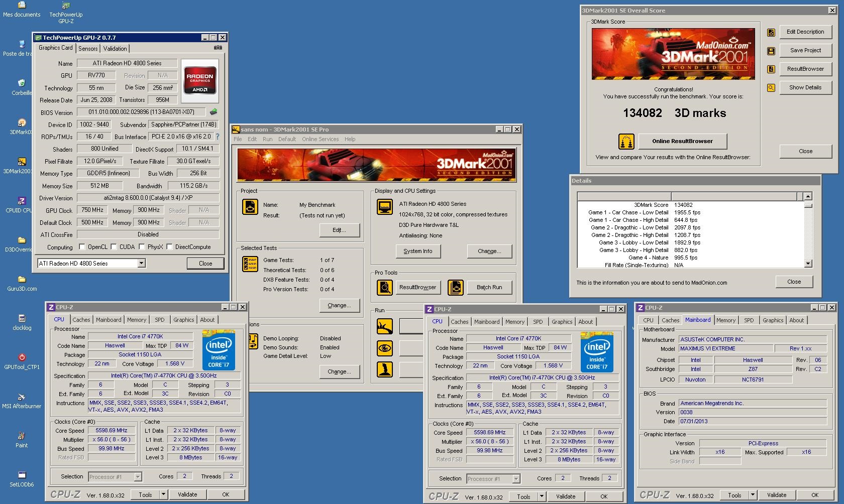Check the PhysX box in GPU-Z
844x504 pixels.
[x=142, y=247]
